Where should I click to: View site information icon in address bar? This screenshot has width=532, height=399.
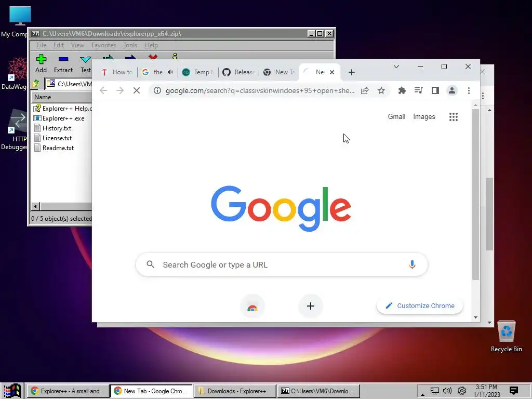(157, 90)
